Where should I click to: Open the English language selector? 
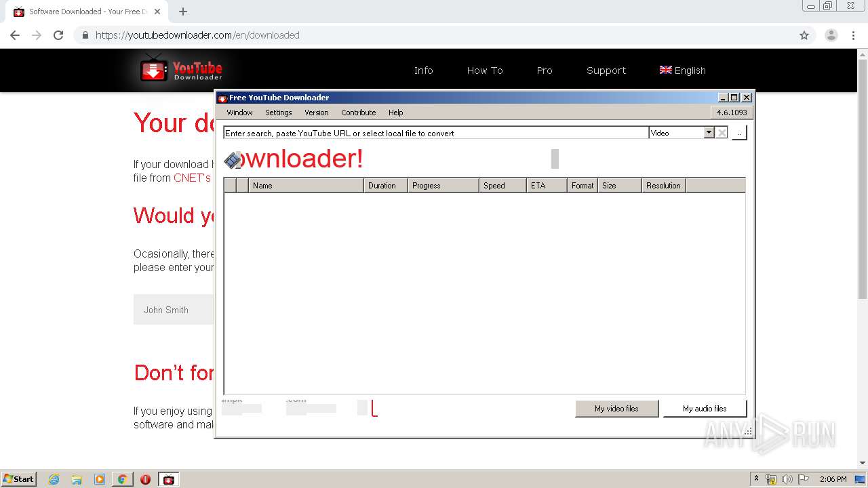tap(683, 70)
